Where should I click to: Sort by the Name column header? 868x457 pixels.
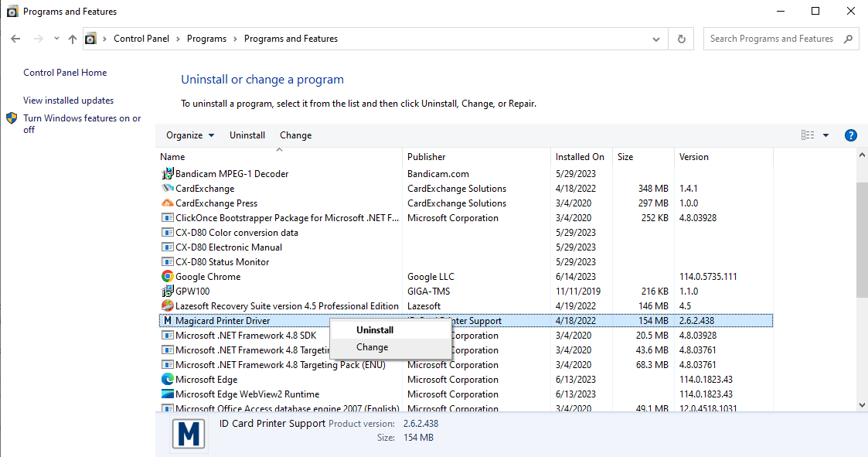click(x=279, y=157)
